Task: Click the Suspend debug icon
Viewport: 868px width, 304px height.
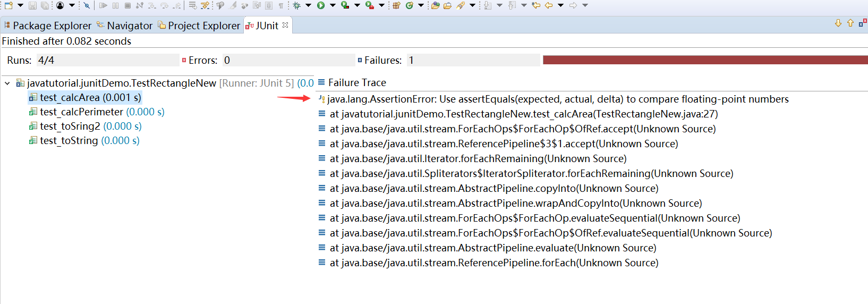Action: coord(115,5)
